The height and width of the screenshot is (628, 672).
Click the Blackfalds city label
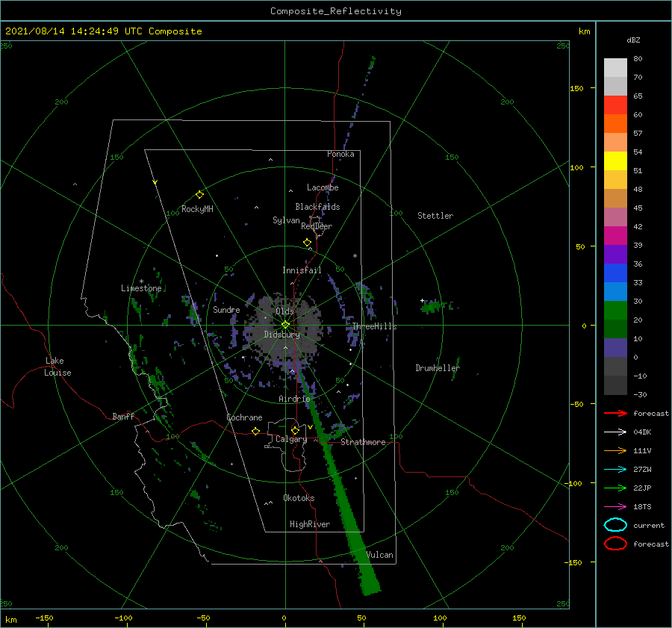(317, 207)
